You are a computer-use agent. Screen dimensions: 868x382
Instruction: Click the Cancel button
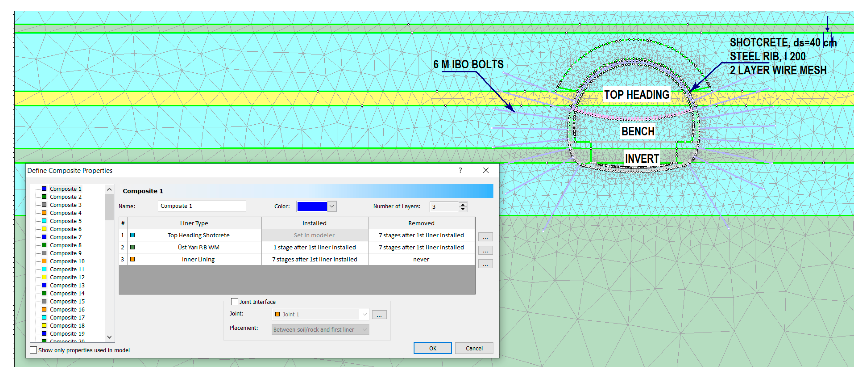[x=474, y=348]
